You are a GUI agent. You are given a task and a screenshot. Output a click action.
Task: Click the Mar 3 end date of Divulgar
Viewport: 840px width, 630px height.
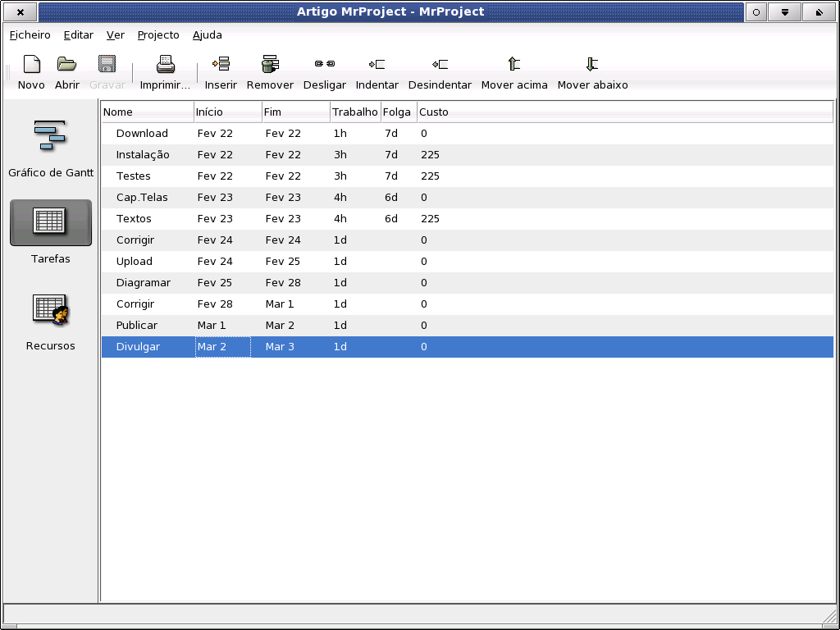pos(280,347)
